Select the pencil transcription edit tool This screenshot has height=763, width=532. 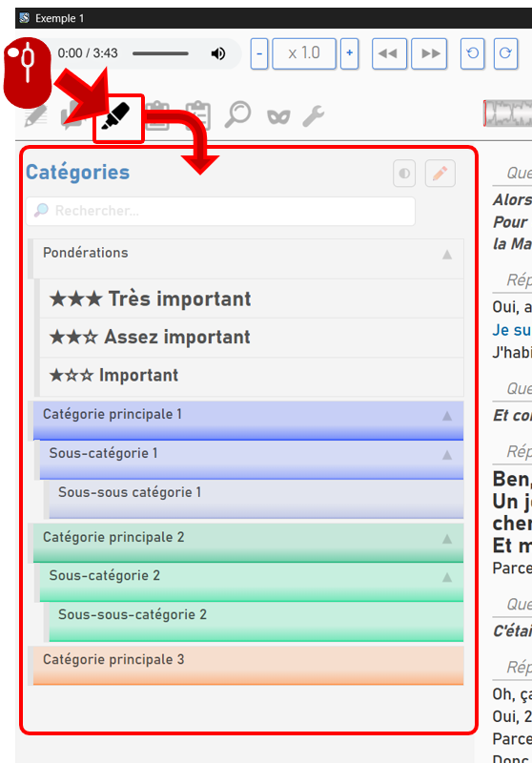(35, 116)
